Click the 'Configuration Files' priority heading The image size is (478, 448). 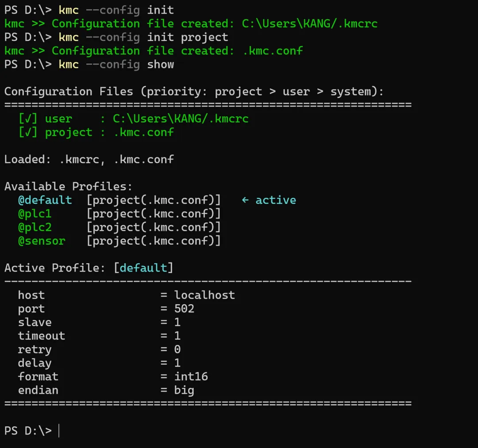pos(194,92)
